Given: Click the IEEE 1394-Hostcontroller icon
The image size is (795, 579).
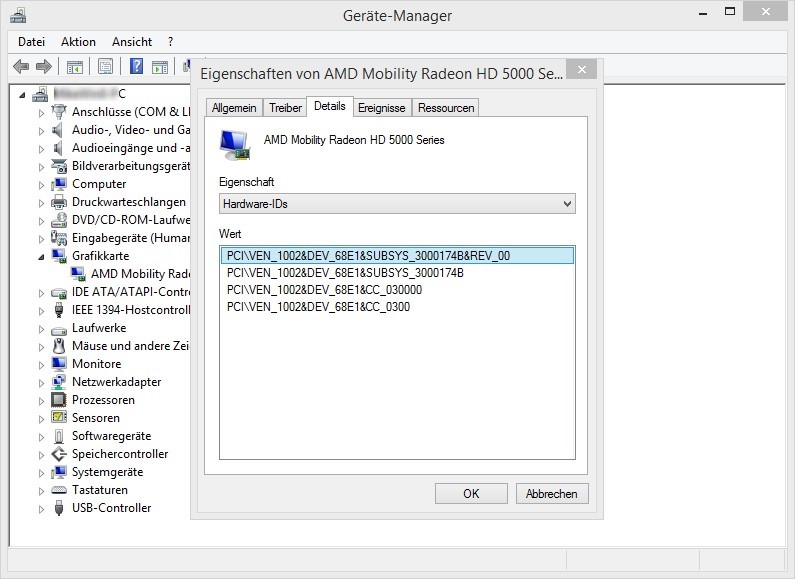Looking at the screenshot, I should pyautogui.click(x=59, y=310).
